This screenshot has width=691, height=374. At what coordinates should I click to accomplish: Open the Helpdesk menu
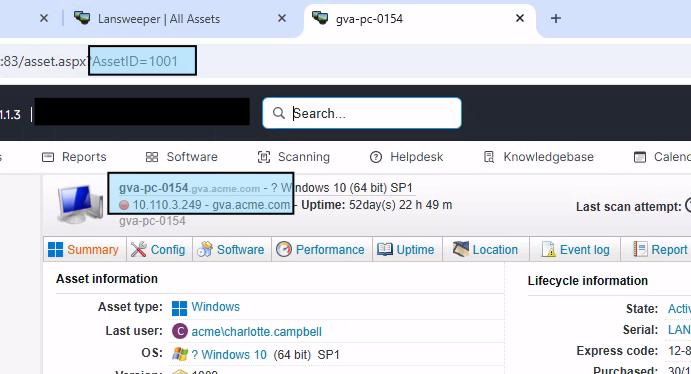[406, 157]
